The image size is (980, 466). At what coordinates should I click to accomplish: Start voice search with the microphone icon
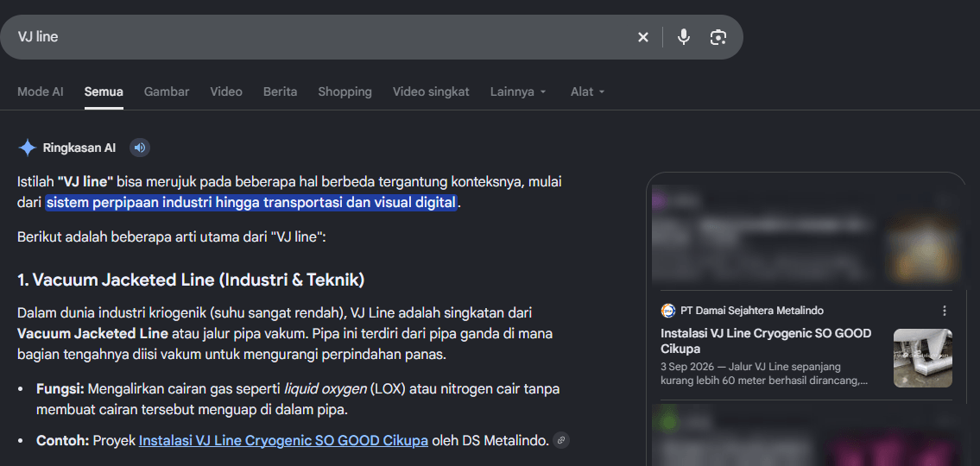tap(684, 37)
